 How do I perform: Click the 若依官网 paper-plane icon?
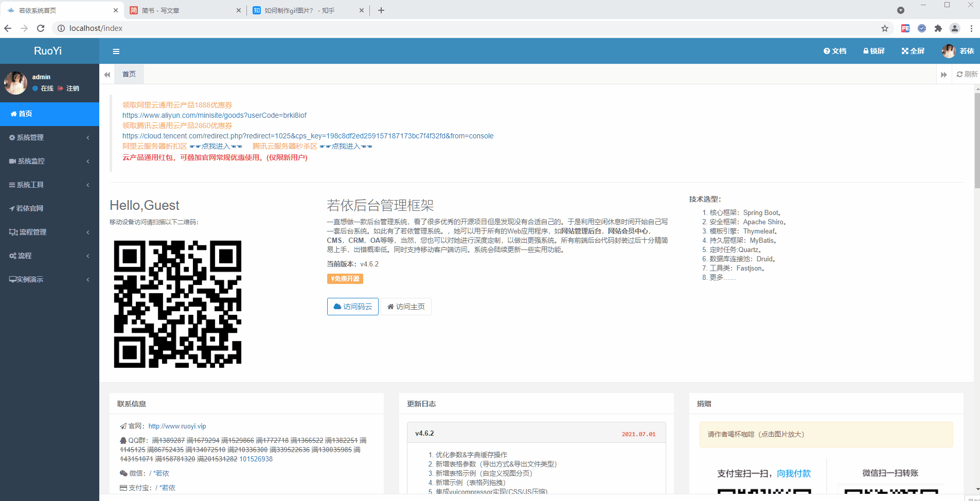pos(12,208)
